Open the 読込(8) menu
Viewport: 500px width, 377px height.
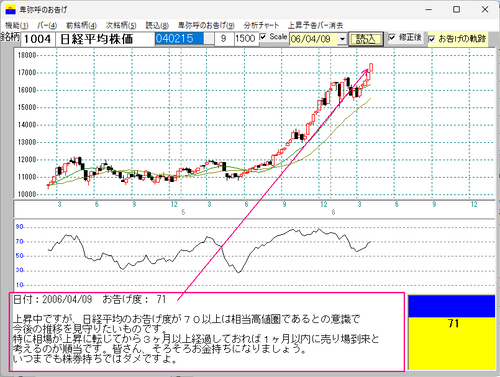157,25
